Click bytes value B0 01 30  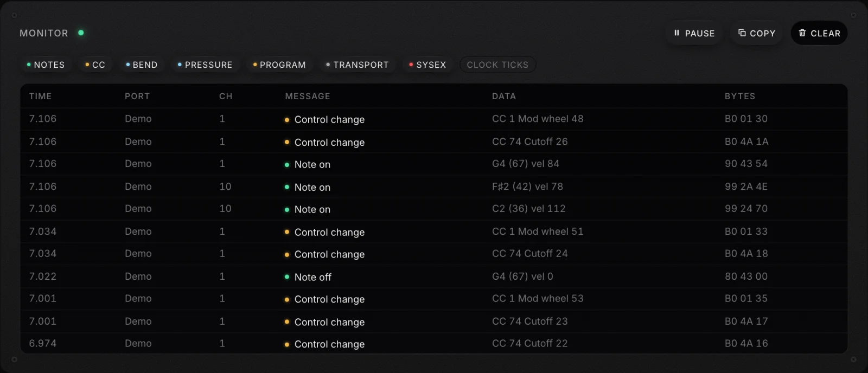tap(746, 119)
